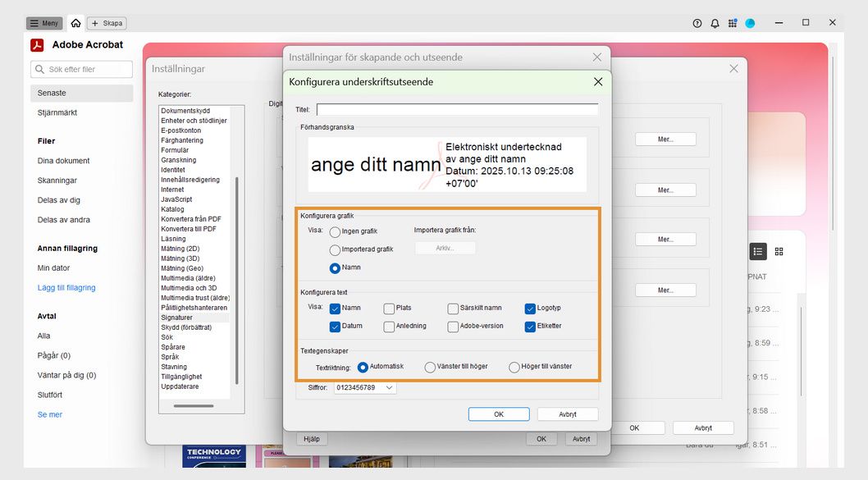The width and height of the screenshot is (868, 480).
Task: Click the Adobe Acrobat logo
Action: (36, 44)
